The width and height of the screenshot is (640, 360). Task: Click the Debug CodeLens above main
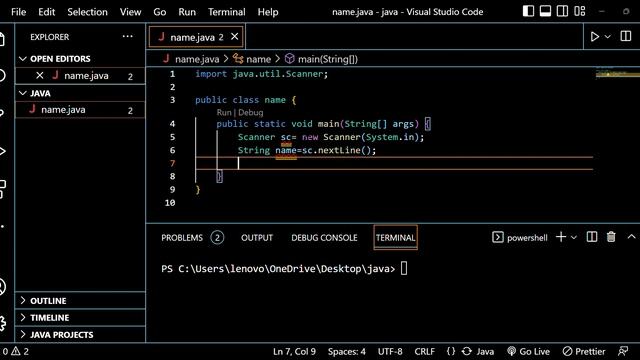(x=251, y=112)
